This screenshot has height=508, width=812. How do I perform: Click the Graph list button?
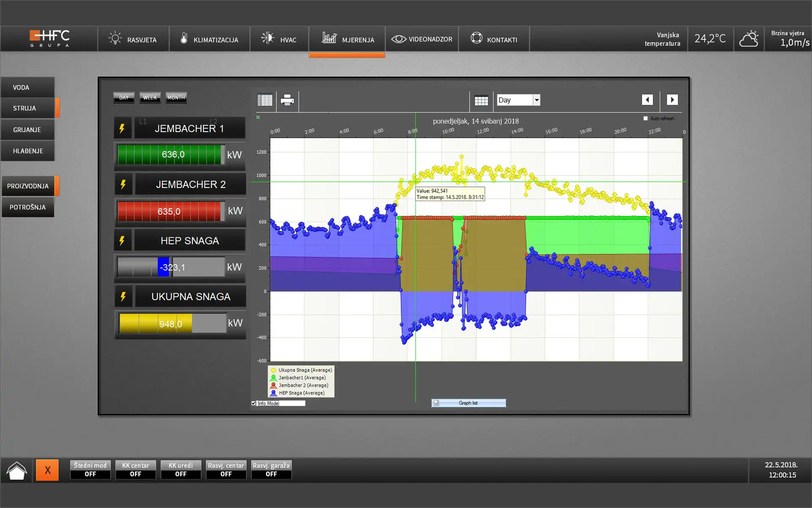pos(468,403)
